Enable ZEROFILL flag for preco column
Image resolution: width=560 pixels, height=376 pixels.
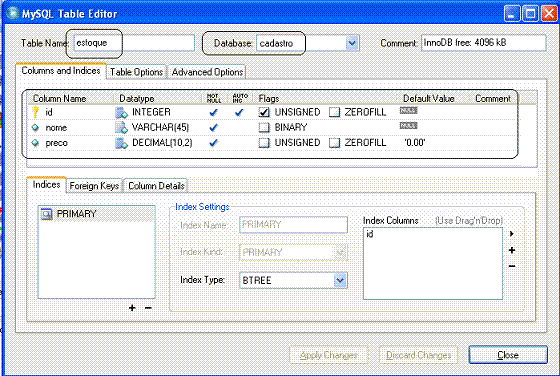point(334,143)
